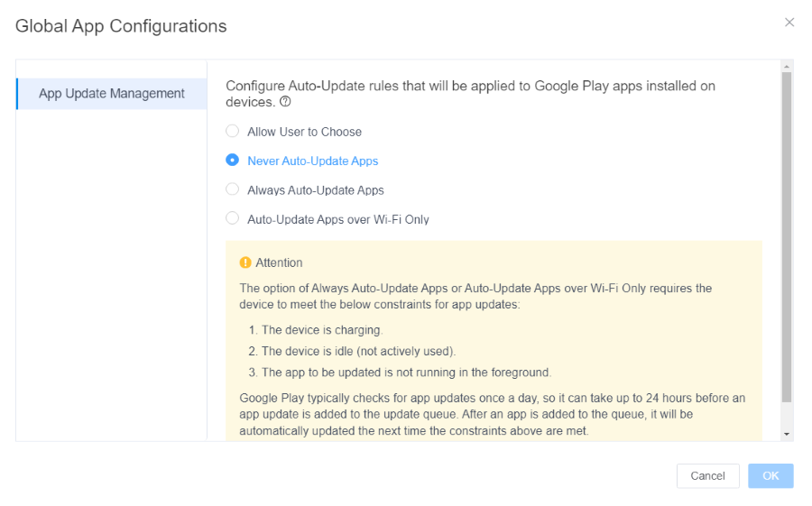Select Always Auto-Update Apps radio button

(x=233, y=189)
